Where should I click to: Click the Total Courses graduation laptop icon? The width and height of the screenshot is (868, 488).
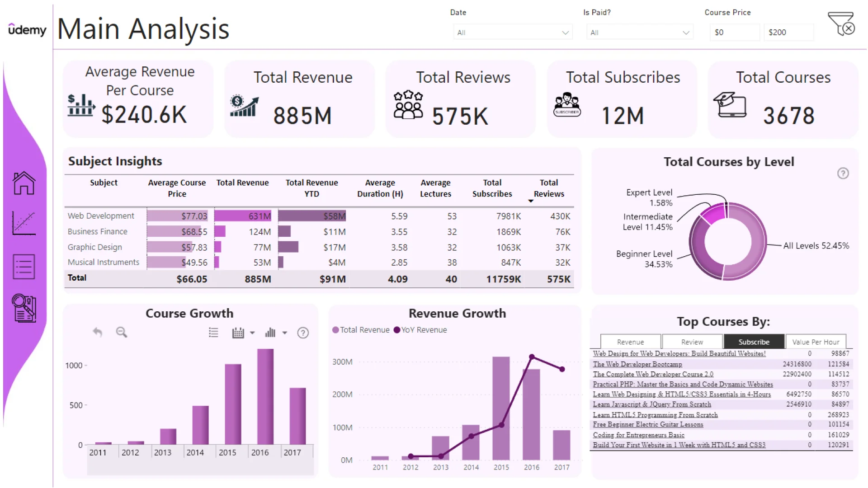coord(730,105)
